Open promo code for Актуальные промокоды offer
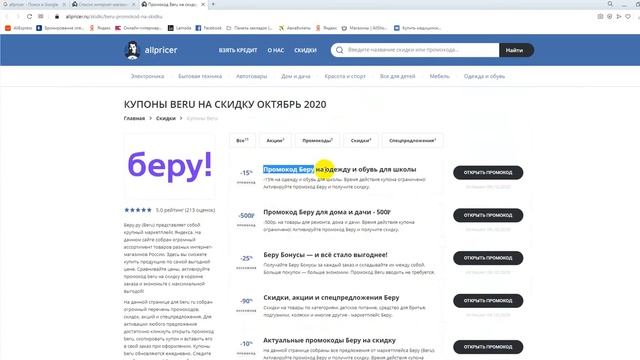 click(488, 347)
